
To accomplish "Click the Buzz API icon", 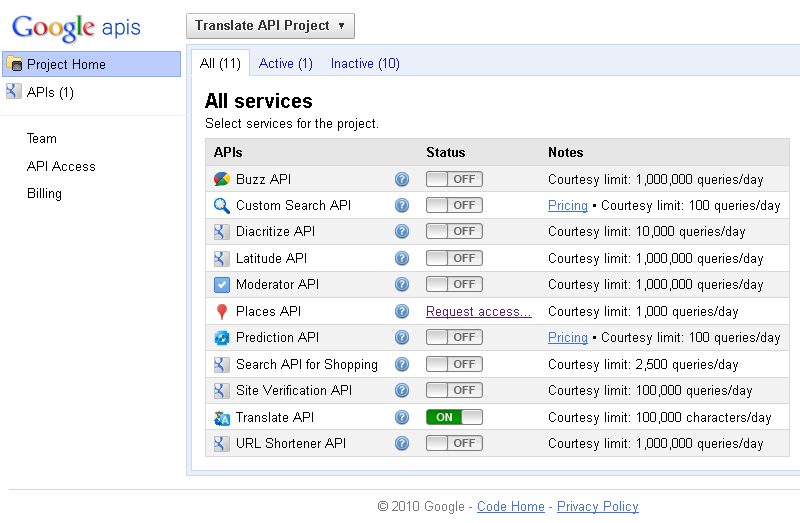I will point(221,179).
